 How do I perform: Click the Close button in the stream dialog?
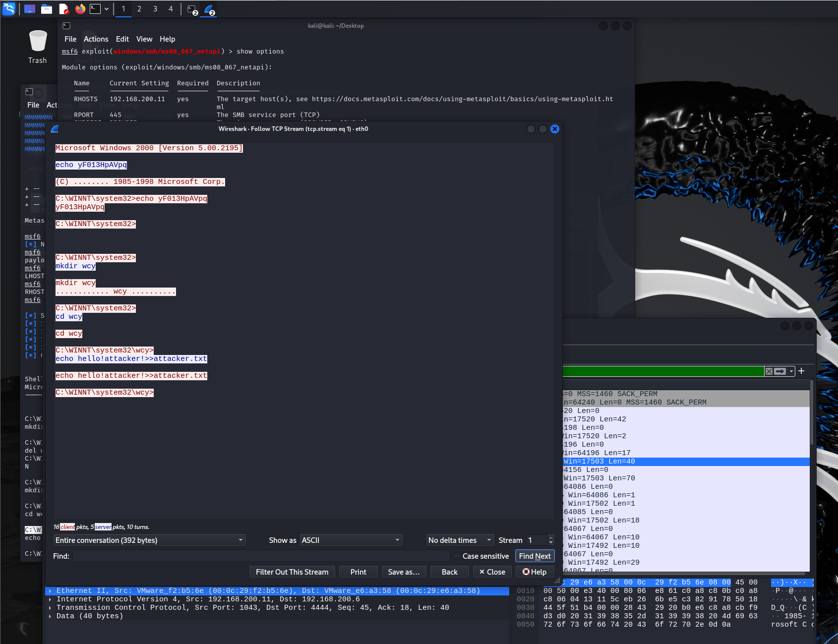point(492,572)
